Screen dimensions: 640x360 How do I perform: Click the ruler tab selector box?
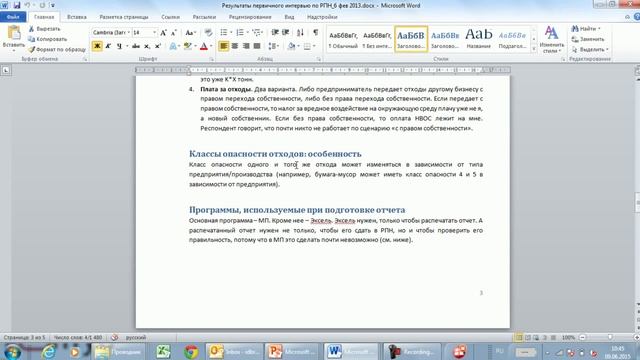click(6, 70)
